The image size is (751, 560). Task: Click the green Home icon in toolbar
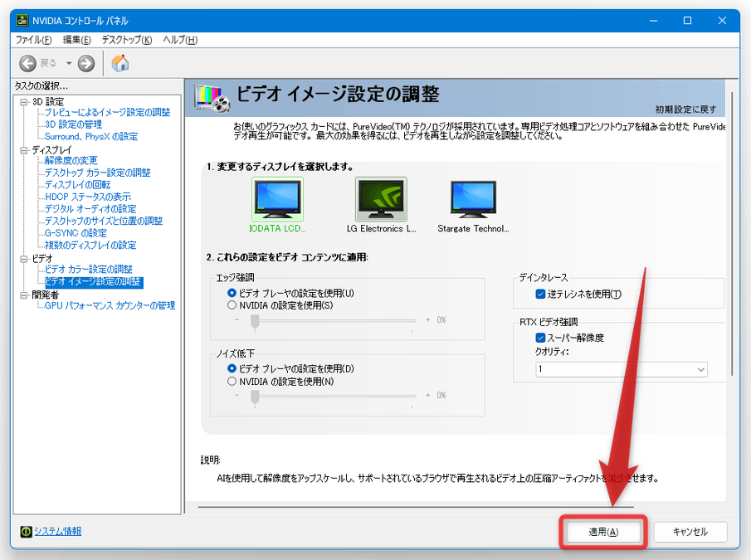[119, 63]
